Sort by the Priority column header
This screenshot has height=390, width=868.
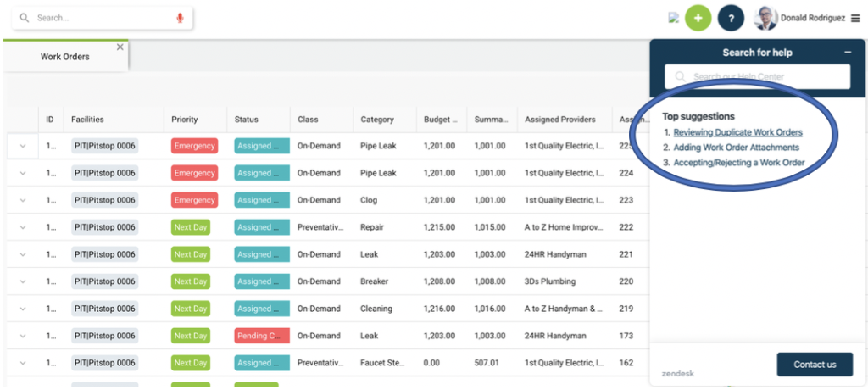185,120
